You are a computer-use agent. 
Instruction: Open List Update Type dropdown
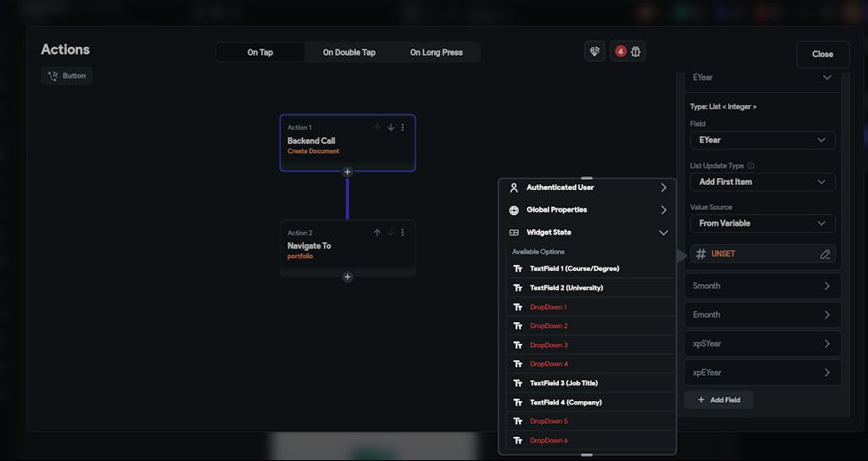tap(762, 181)
